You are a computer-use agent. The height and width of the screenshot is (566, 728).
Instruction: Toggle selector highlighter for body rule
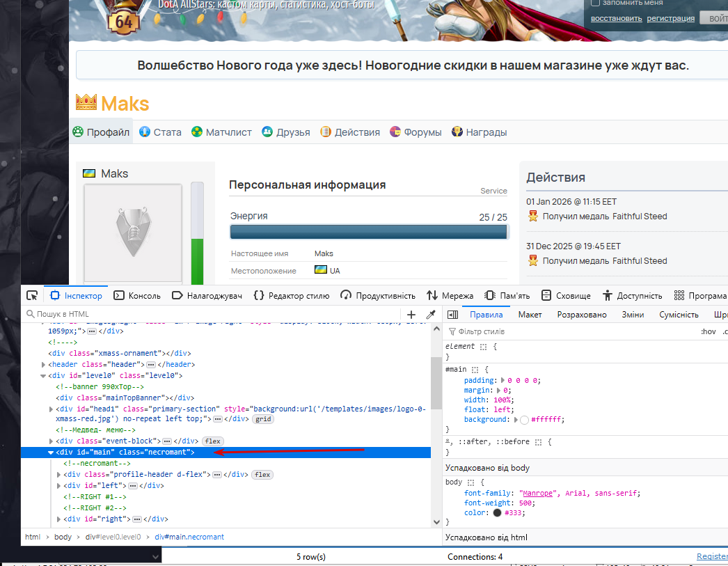(x=470, y=482)
